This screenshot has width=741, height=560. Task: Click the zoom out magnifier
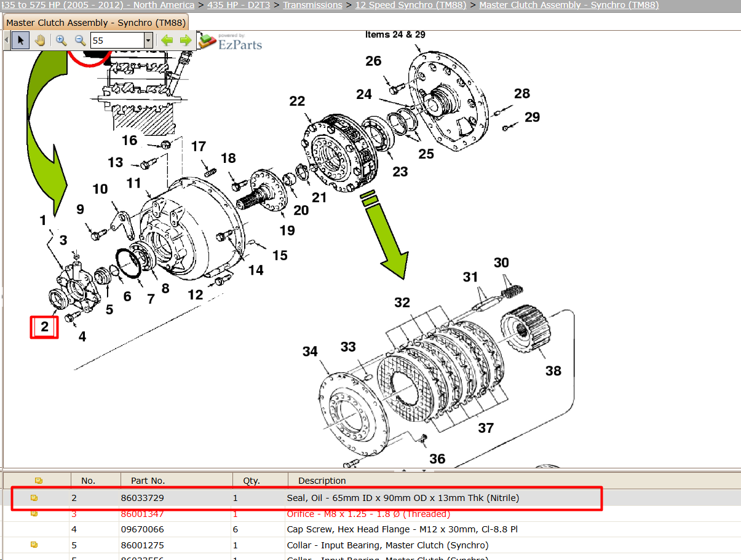80,41
